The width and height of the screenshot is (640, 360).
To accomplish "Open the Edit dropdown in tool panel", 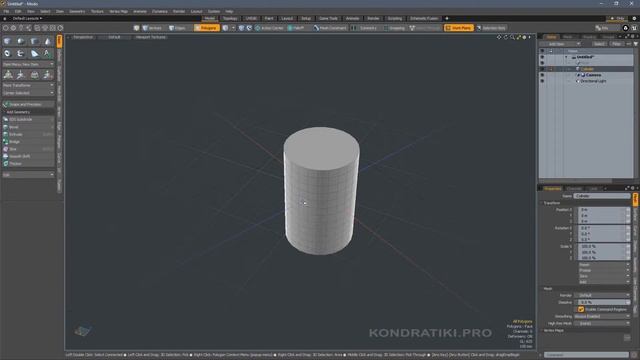I will 28,175.
